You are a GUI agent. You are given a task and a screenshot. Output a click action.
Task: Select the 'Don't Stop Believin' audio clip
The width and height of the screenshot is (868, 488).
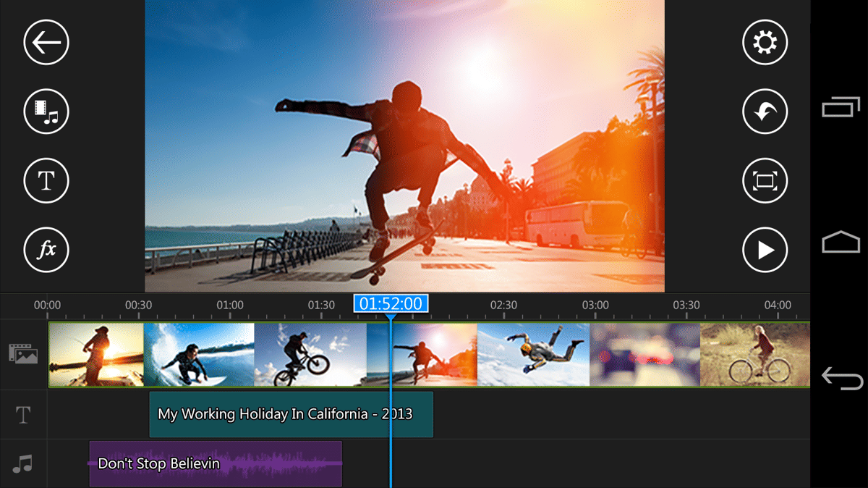click(x=215, y=463)
